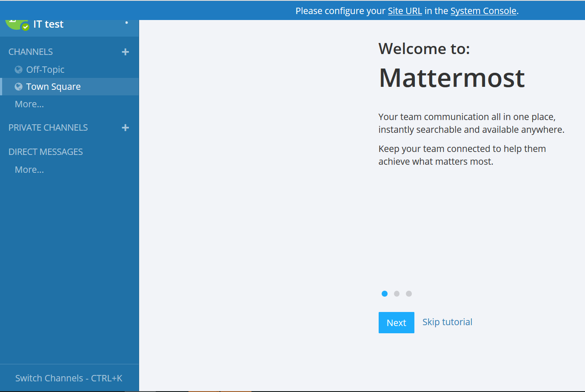Screen dimensions: 585x392
Task: Expand More... under Channels list
Action: [x=29, y=104]
